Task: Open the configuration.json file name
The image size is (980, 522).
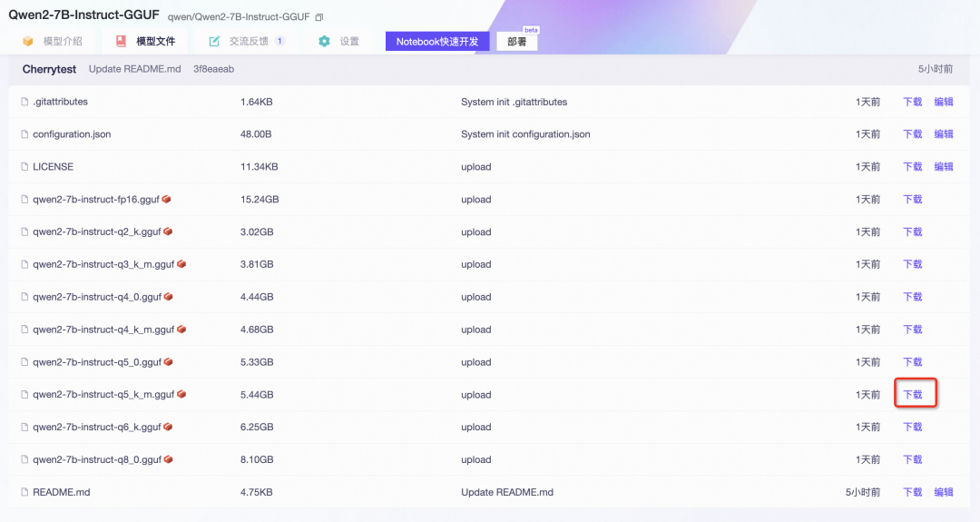Action: point(72,134)
